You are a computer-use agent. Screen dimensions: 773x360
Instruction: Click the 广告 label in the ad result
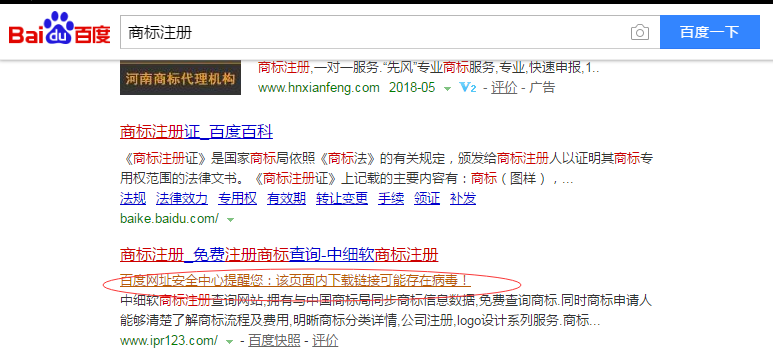(542, 88)
